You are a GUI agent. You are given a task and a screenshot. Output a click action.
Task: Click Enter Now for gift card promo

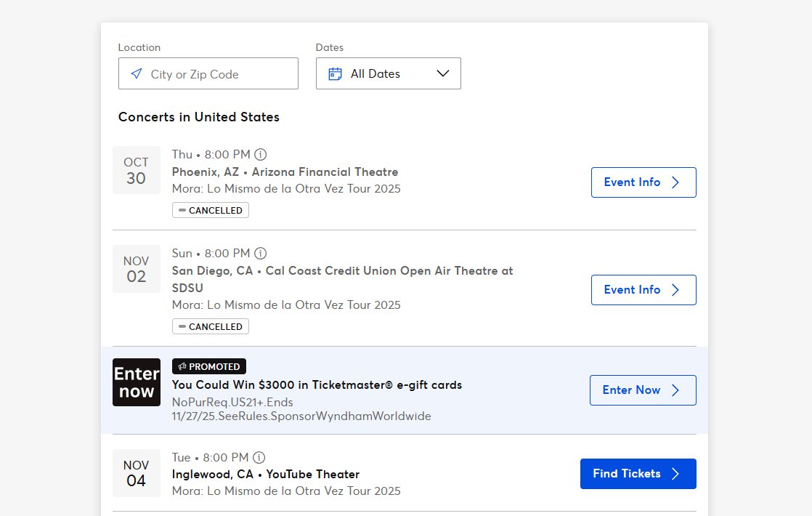point(643,390)
